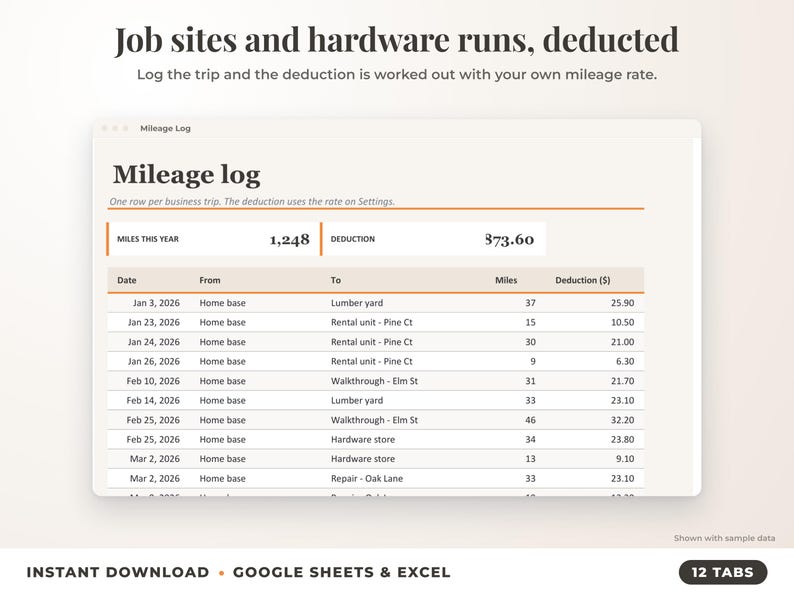Click the DEDUCTION summary card label

tap(353, 239)
